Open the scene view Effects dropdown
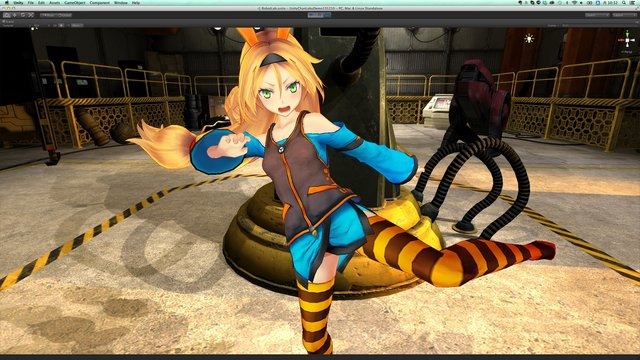Viewport: 640px width, 360px height. coord(77,25)
